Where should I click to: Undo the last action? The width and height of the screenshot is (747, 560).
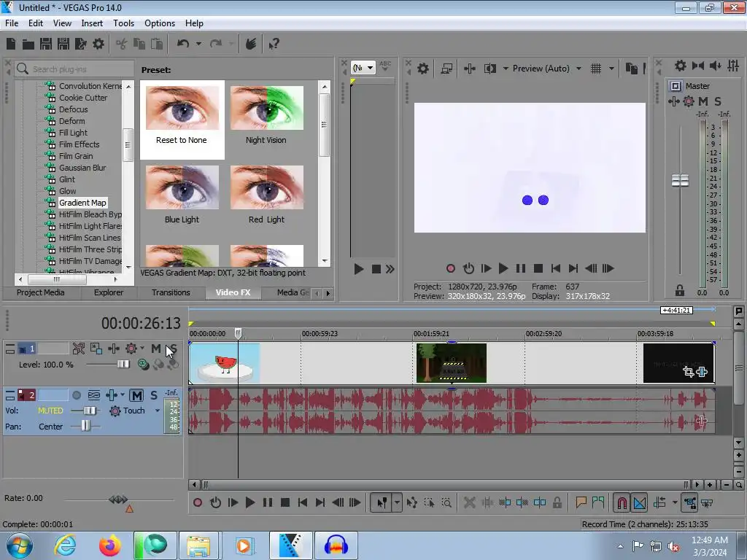[183, 44]
